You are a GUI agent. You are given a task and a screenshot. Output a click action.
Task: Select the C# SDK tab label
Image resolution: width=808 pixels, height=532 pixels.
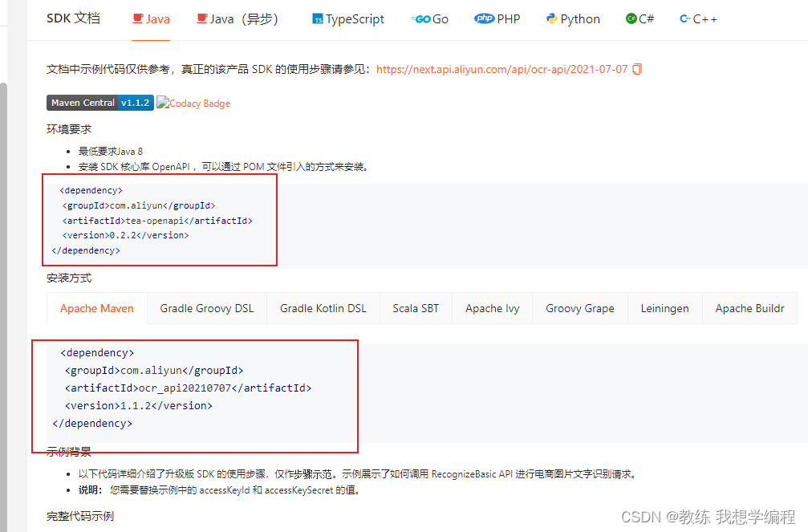(x=646, y=19)
